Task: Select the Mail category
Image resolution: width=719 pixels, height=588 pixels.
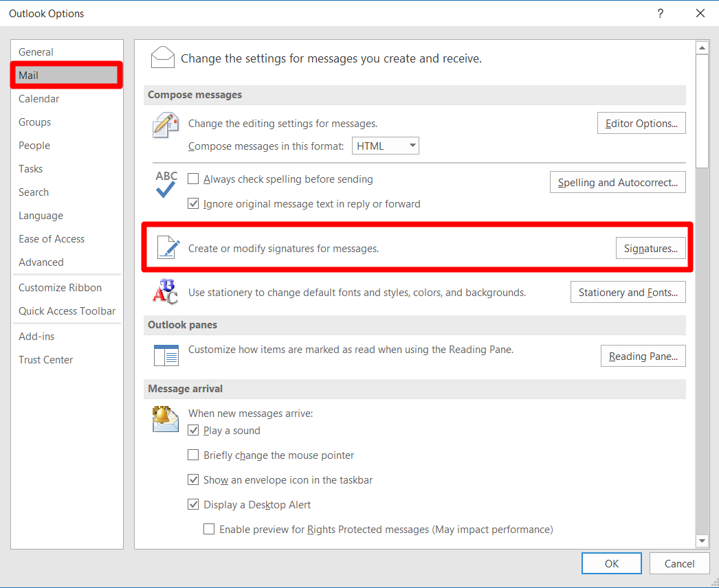Action: (67, 75)
